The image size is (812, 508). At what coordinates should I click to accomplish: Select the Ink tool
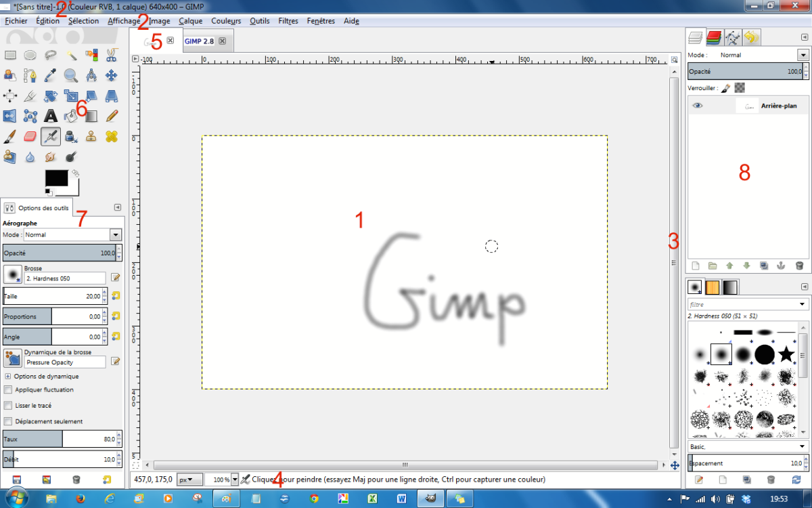71,136
